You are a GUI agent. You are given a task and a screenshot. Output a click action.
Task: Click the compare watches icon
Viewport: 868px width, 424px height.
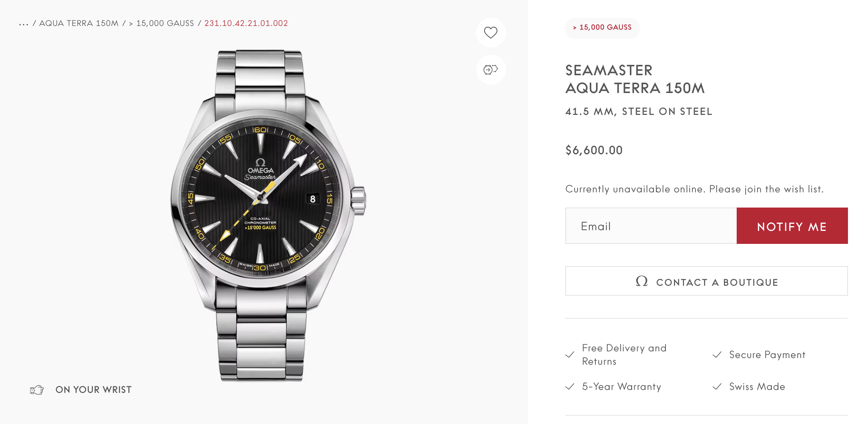(x=490, y=70)
